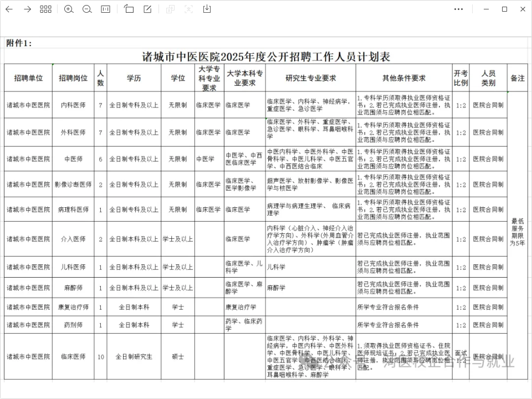Open the thumbnail grid view icon
532x399 pixels.
pos(45,9)
